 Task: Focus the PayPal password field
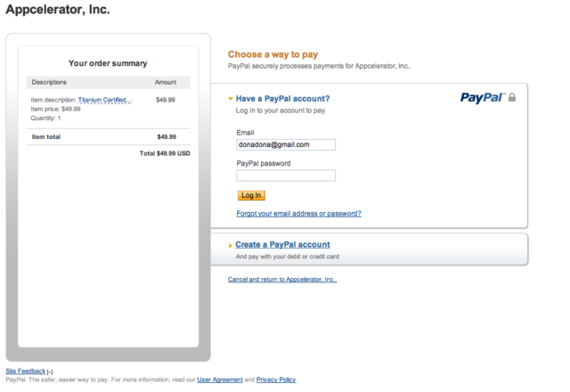(285, 176)
